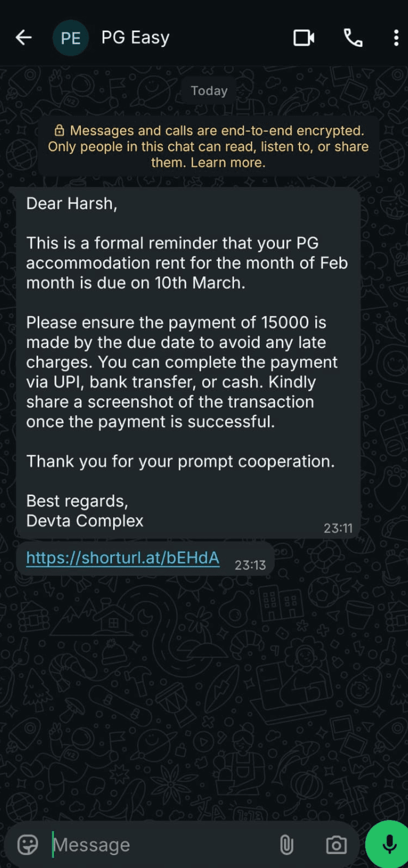Go back using the back arrow
This screenshot has height=868, width=408.
click(23, 37)
